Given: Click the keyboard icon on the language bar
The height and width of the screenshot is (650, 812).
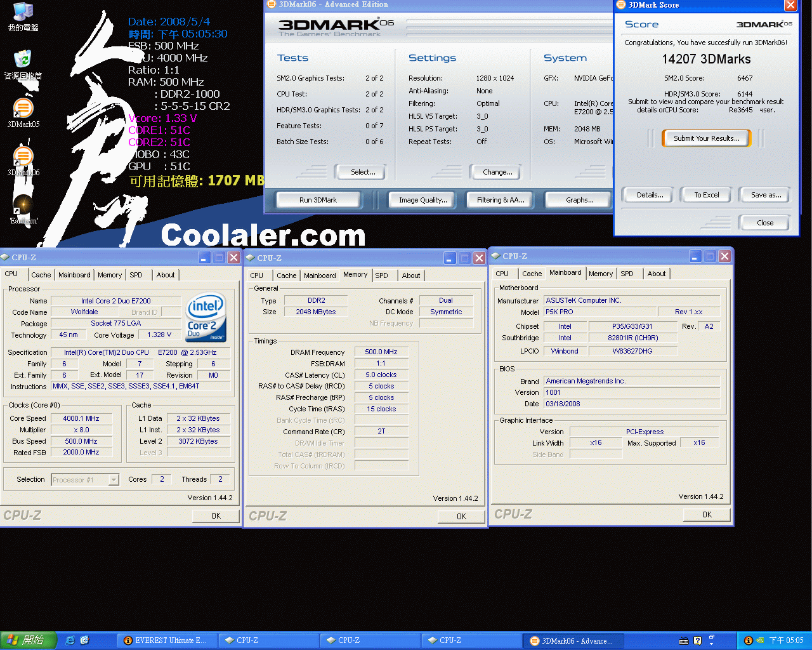Looking at the screenshot, I should pyautogui.click(x=684, y=640).
